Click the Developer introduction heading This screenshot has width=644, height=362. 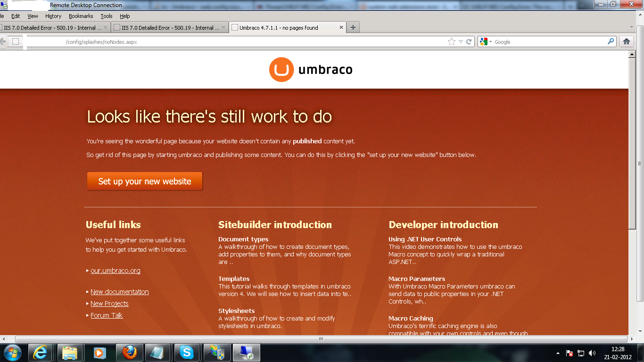(x=443, y=224)
